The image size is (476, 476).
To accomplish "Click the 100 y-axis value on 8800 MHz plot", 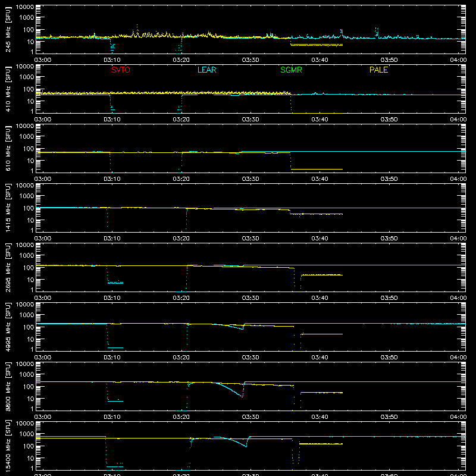I will coord(29,387).
